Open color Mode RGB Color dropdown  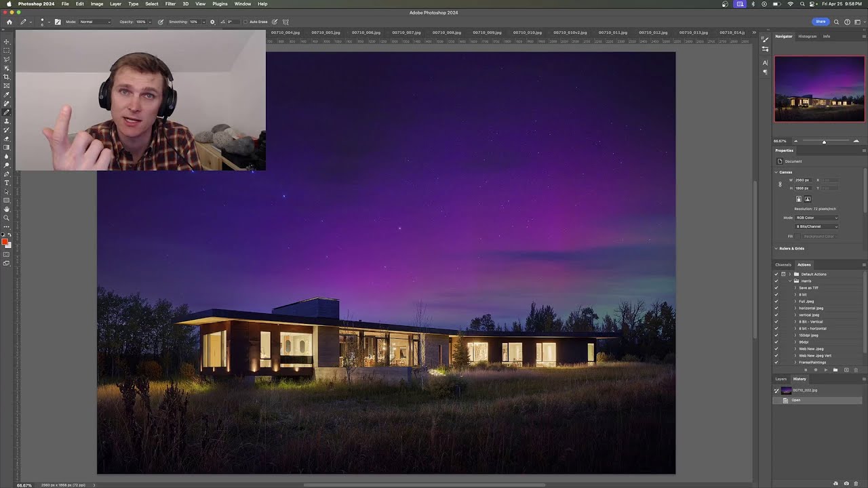click(816, 218)
